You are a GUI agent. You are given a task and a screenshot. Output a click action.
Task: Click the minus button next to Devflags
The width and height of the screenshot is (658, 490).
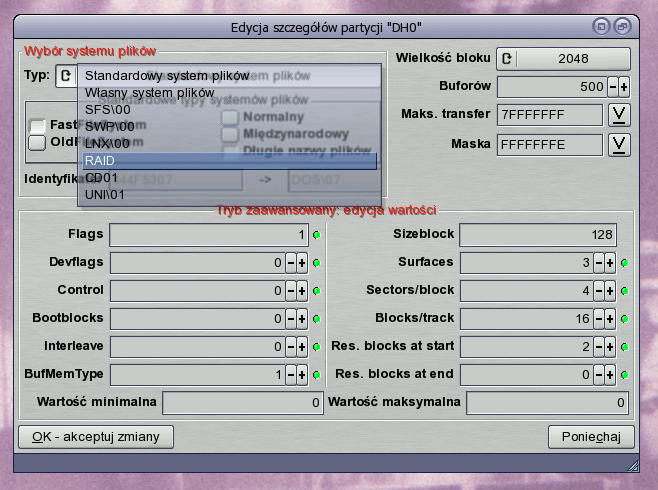[291, 263]
